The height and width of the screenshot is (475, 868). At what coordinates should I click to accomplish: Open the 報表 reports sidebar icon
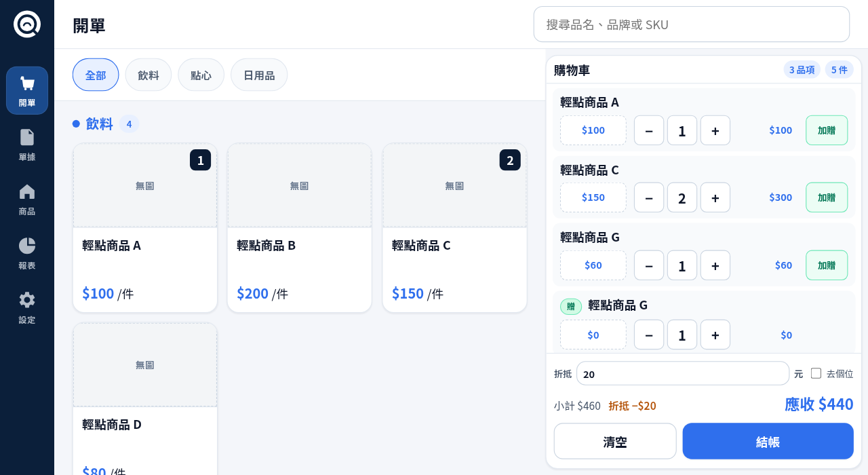pyautogui.click(x=27, y=253)
